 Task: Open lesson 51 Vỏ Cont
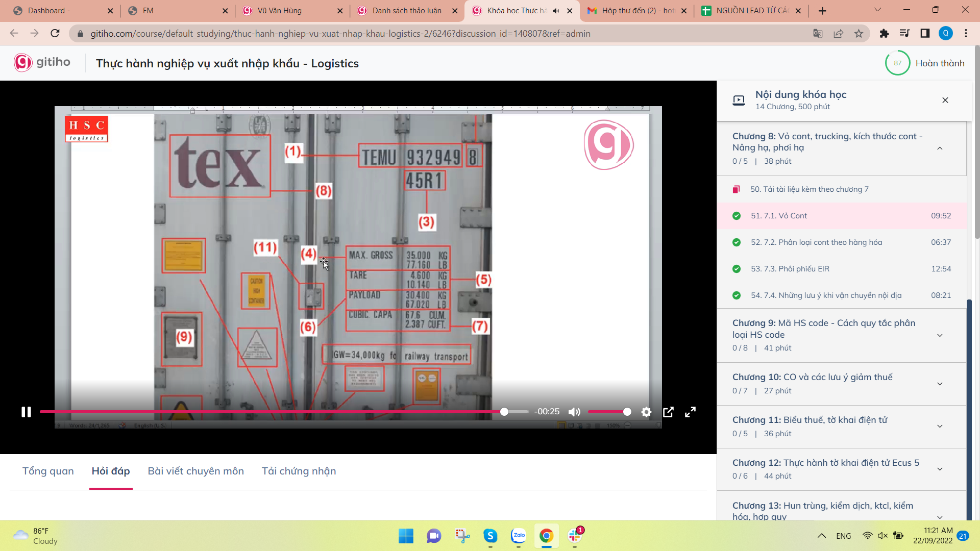point(842,216)
